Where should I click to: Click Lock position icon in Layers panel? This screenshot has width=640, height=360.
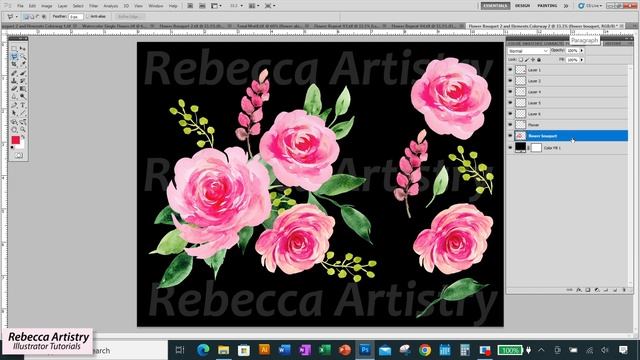[x=533, y=60]
